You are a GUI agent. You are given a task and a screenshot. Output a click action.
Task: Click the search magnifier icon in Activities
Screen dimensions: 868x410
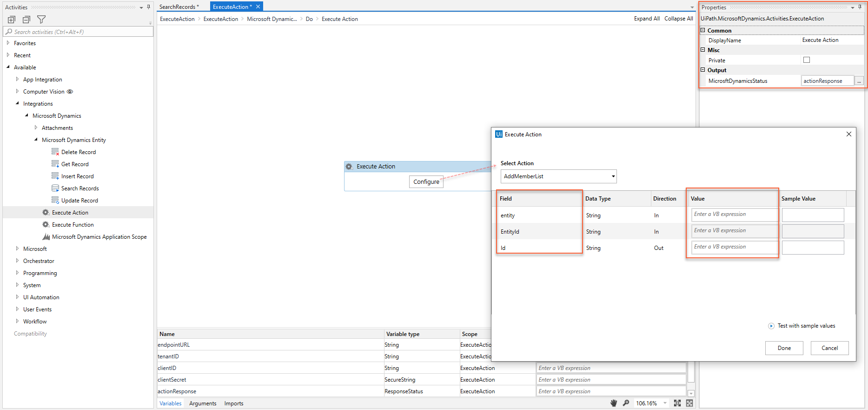(9, 32)
